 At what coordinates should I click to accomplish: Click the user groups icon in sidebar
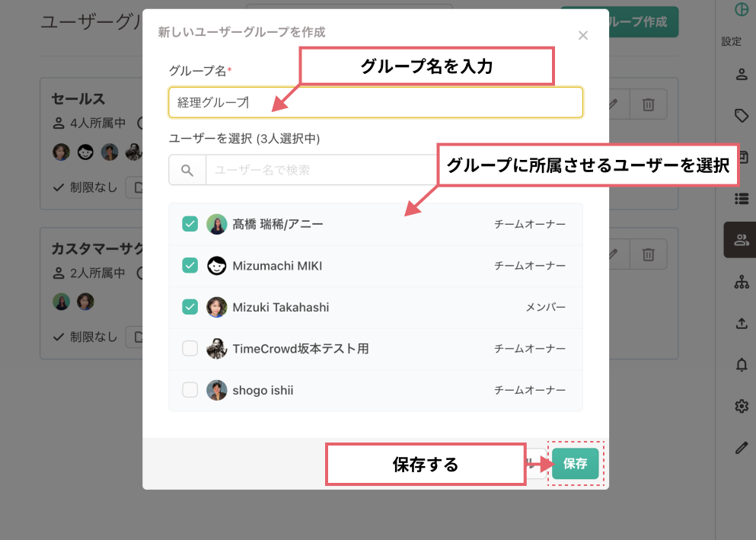742,239
